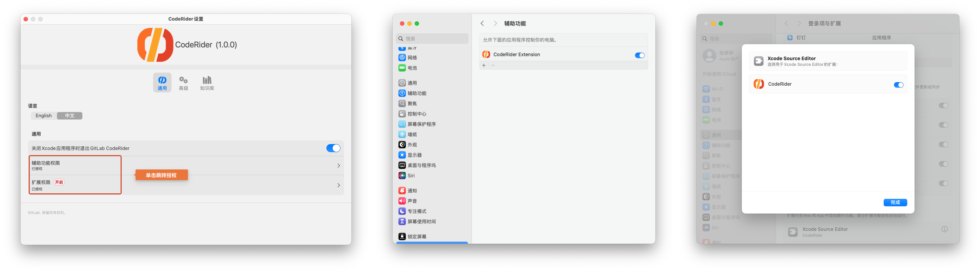Image resolution: width=980 pixels, height=272 pixels.
Task: Click 完成 to close the extension dialog
Action: [895, 203]
